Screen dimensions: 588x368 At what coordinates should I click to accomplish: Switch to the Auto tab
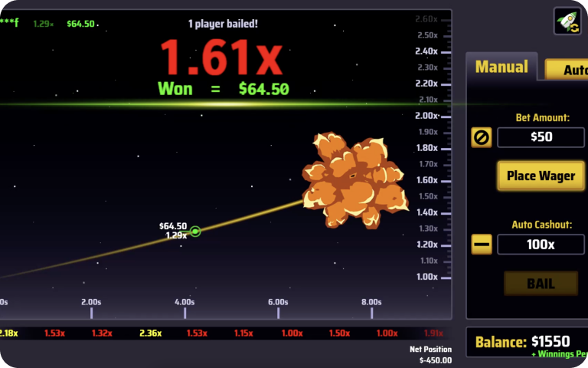coord(568,70)
